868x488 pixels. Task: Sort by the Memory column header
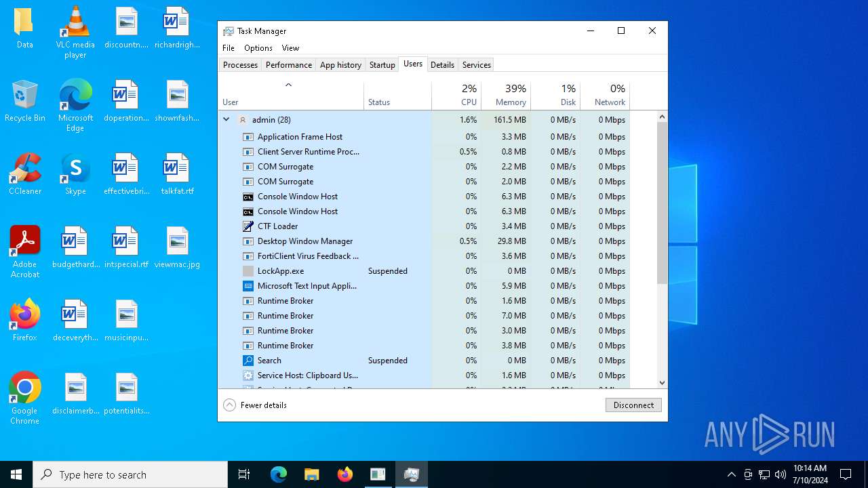click(x=506, y=95)
